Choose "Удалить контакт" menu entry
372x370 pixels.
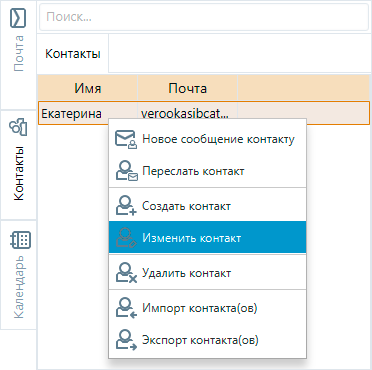(x=207, y=273)
